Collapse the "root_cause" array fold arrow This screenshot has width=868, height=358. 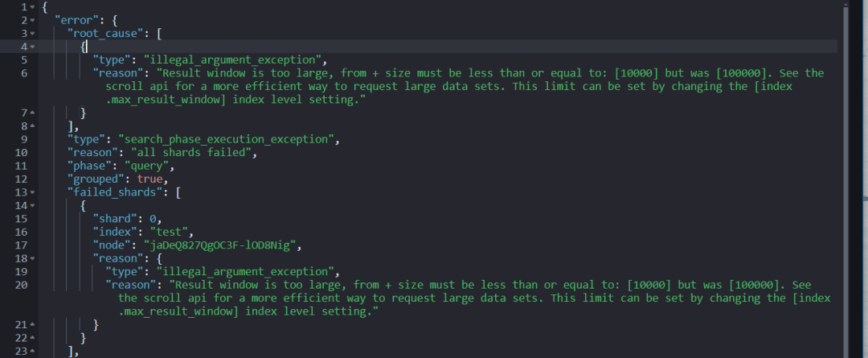pyautogui.click(x=31, y=33)
